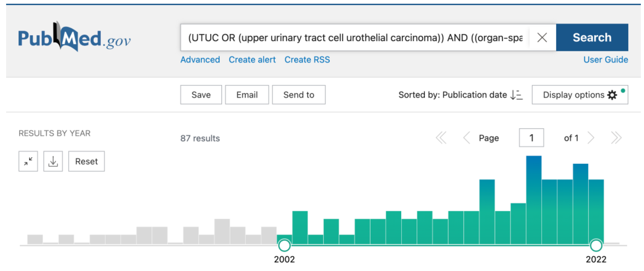Go to the previous results page
The width and height of the screenshot is (644, 271).
466,138
